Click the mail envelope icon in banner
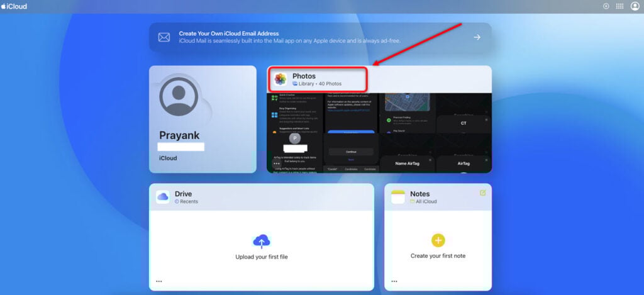The image size is (644, 295). (x=164, y=37)
